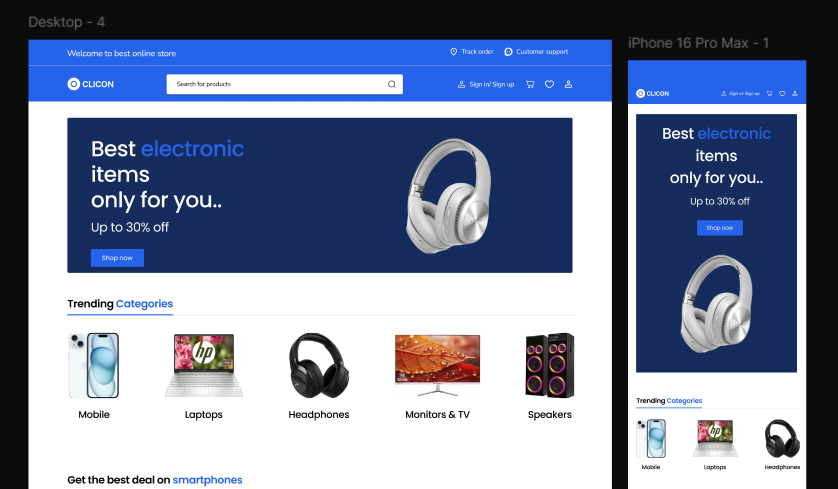The height and width of the screenshot is (489, 838).
Task: Select the iPhone 16 Pro Max - 1 frame label
Action: (698, 43)
